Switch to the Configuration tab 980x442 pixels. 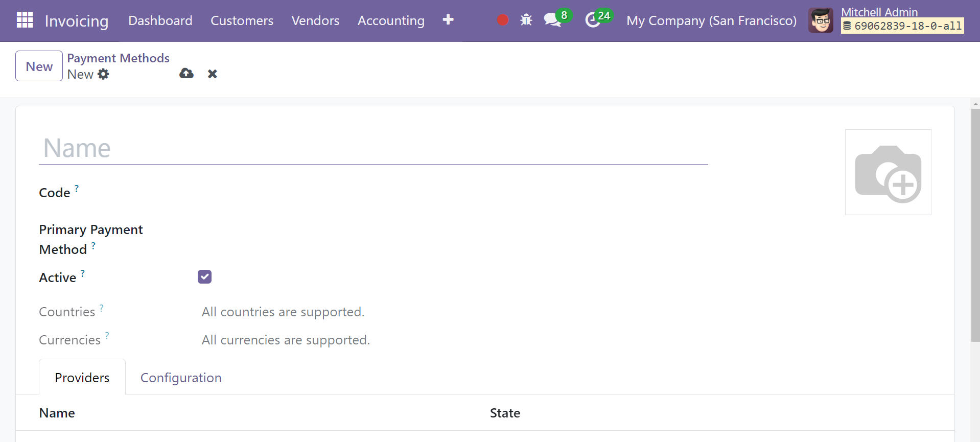(x=181, y=378)
